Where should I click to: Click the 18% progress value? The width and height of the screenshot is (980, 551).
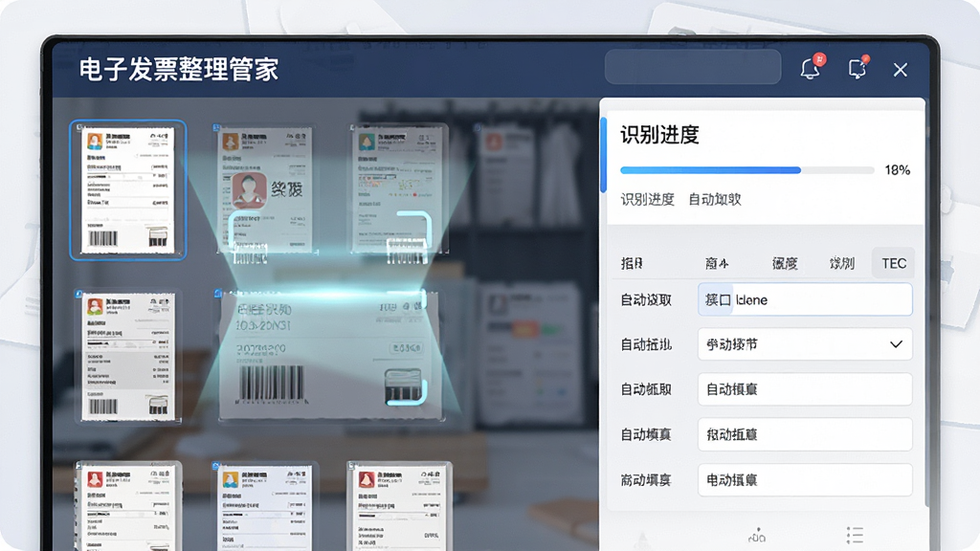point(897,170)
